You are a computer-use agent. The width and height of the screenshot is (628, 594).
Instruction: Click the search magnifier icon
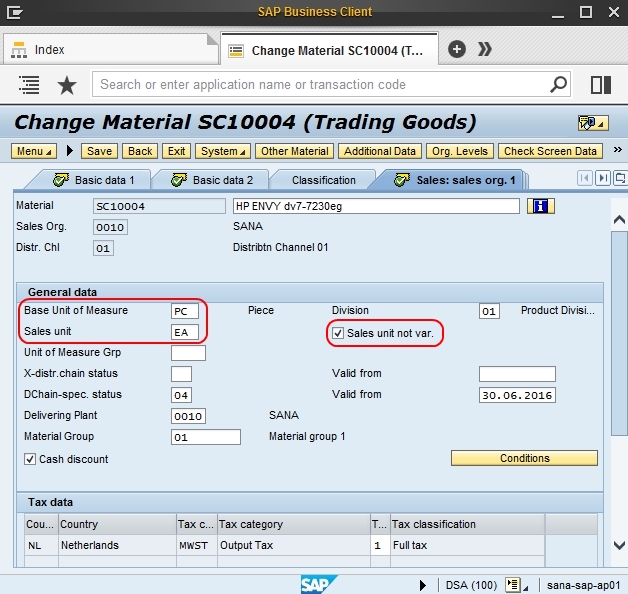point(559,85)
